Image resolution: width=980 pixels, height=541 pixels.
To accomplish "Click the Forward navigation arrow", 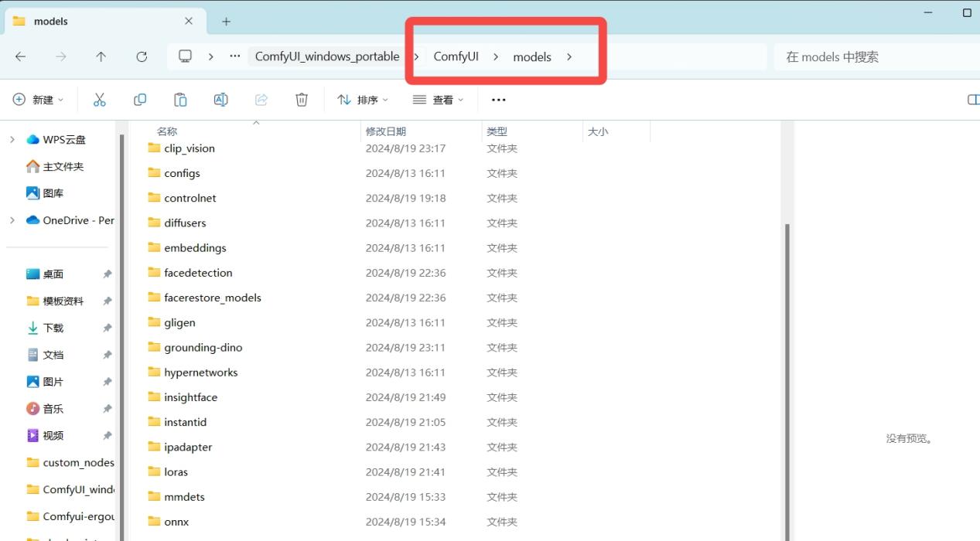I will click(61, 56).
